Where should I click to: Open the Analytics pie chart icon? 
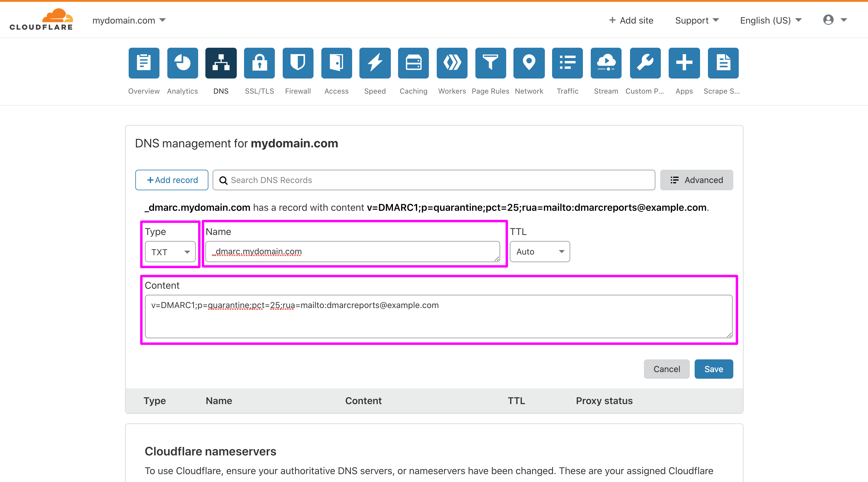pos(182,63)
